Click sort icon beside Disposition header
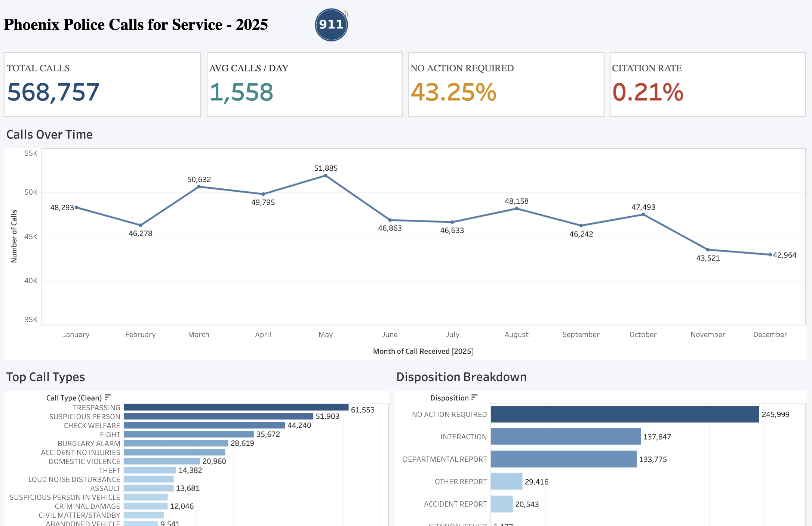This screenshot has width=812, height=526. pyautogui.click(x=474, y=397)
